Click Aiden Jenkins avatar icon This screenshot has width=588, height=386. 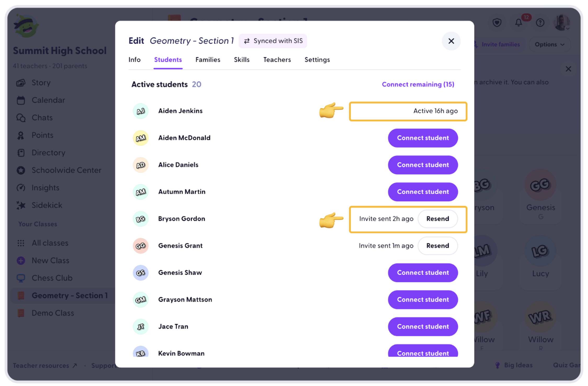click(x=141, y=111)
